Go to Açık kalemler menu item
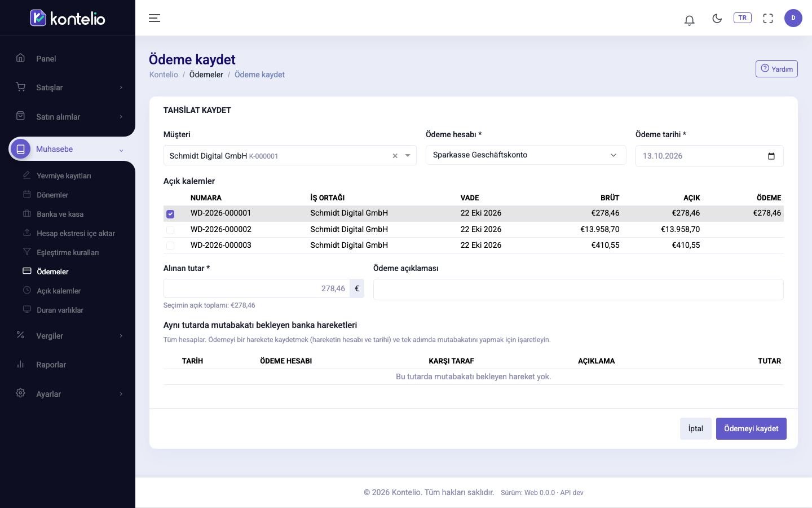The height and width of the screenshot is (508, 812). 59,291
